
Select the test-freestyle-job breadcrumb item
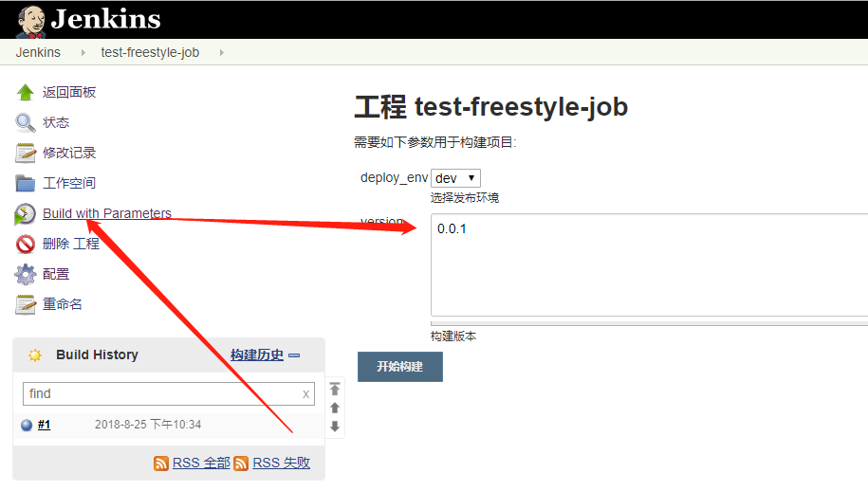point(150,52)
